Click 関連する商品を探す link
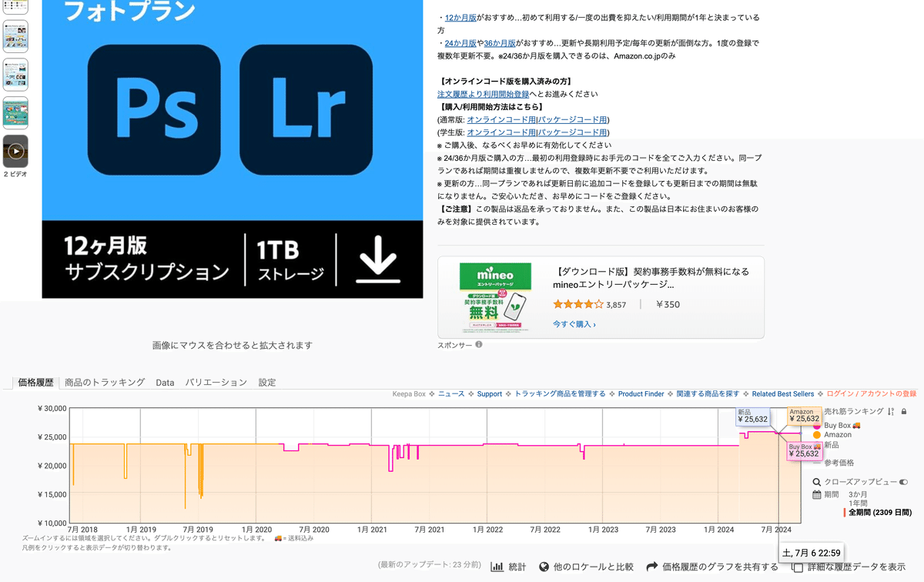Screen dimensions: 924x582 (x=708, y=394)
